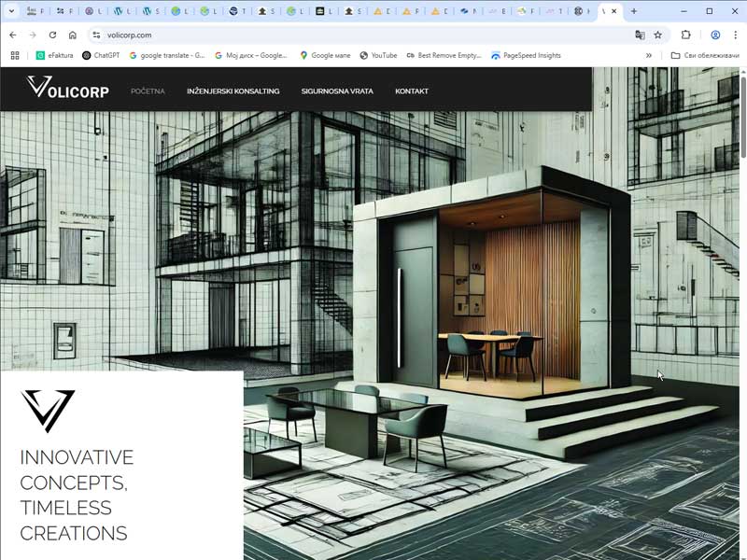747x560 pixels.
Task: Go to the browser home page icon
Action: point(72,35)
